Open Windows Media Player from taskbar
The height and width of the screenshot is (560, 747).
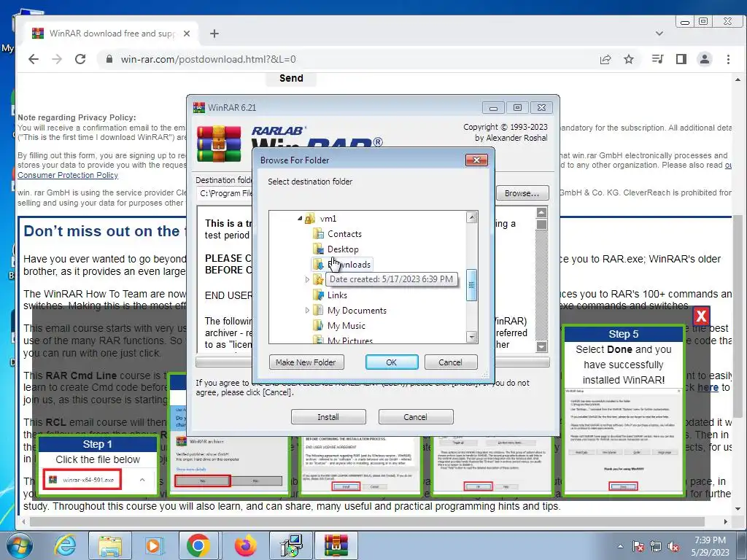[155, 545]
